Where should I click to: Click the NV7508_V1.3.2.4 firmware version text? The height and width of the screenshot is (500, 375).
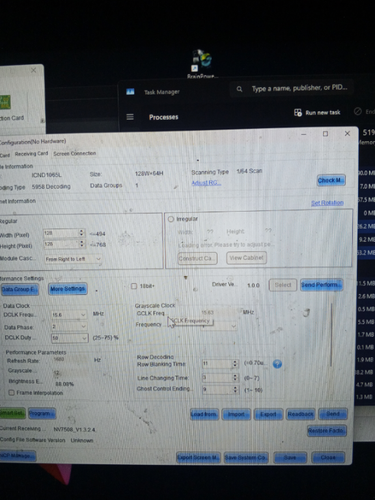(75, 429)
